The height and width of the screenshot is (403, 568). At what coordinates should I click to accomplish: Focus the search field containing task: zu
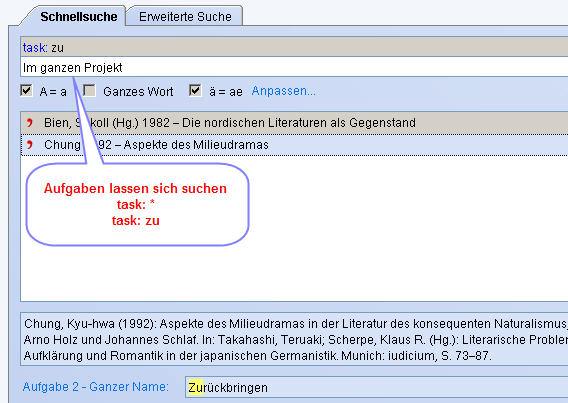(x=294, y=47)
